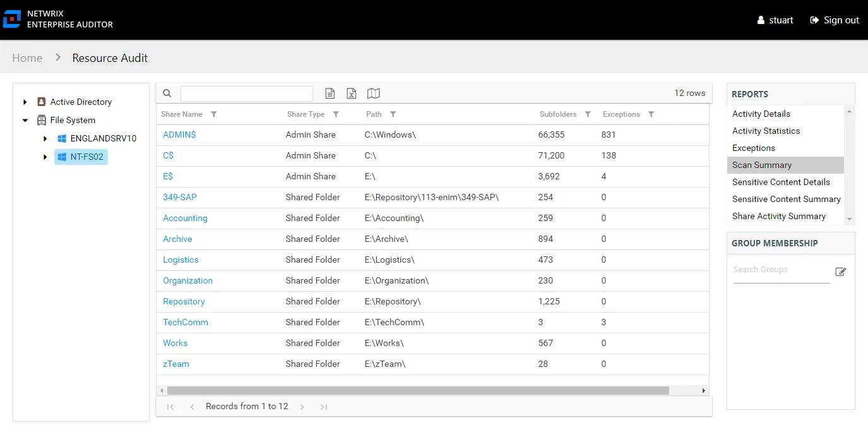Viewport: 868px width, 425px height.
Task: Expand the ENGLANDSRV10 server node
Action: [x=45, y=138]
